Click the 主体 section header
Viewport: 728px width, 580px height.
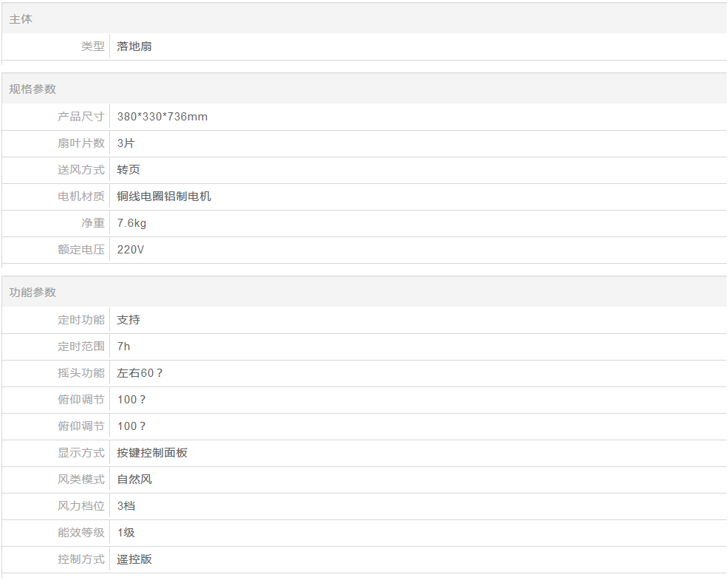tap(21, 19)
